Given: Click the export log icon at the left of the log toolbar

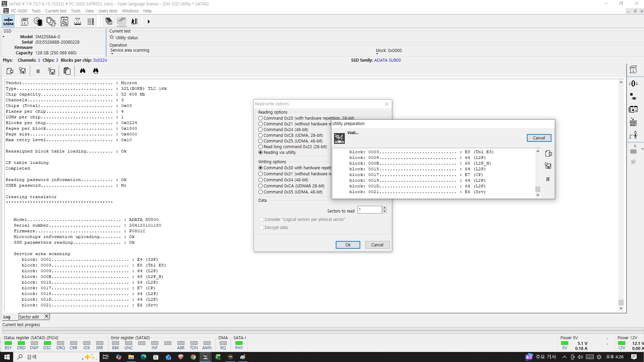Looking at the screenshot, I should point(10,71).
